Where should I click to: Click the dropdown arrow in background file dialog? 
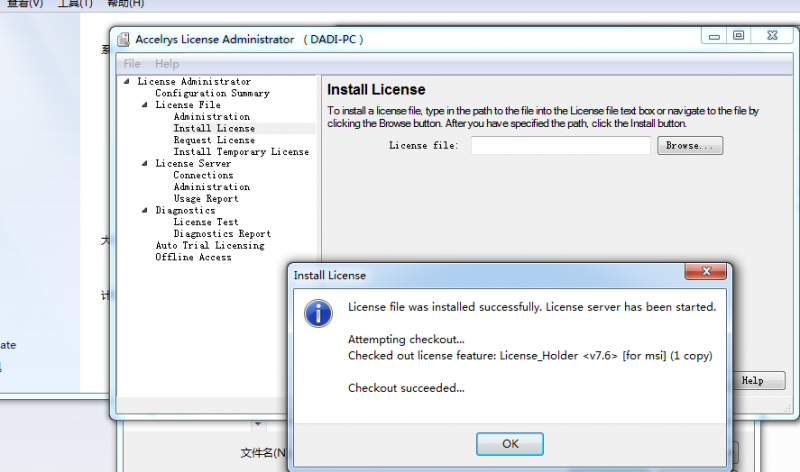tap(258, 424)
